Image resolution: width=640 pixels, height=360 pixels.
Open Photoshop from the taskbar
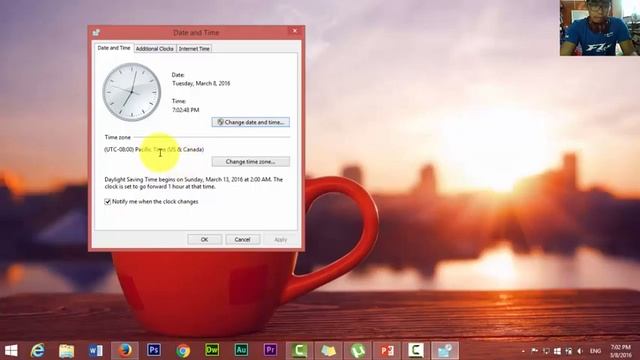[x=154, y=350]
